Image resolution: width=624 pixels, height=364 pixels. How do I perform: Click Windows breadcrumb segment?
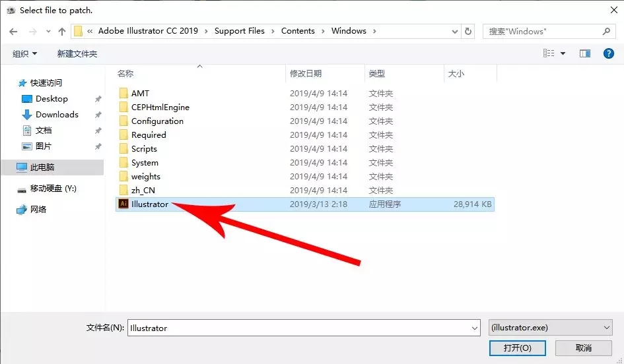[x=349, y=31]
